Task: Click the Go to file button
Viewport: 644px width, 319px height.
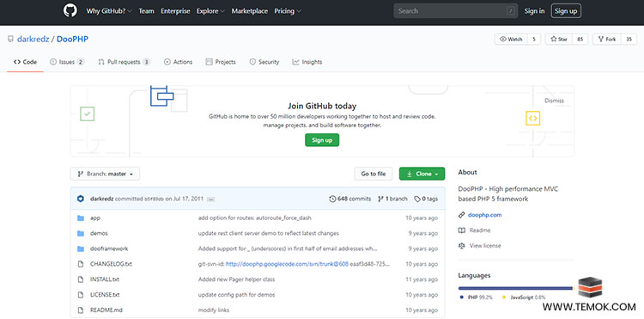Action: pos(374,174)
